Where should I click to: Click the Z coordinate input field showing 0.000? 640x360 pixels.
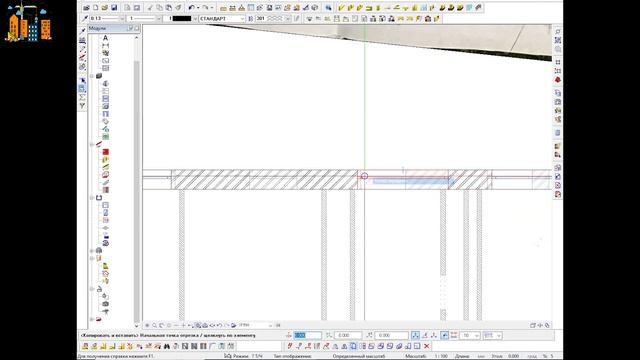click(x=391, y=335)
